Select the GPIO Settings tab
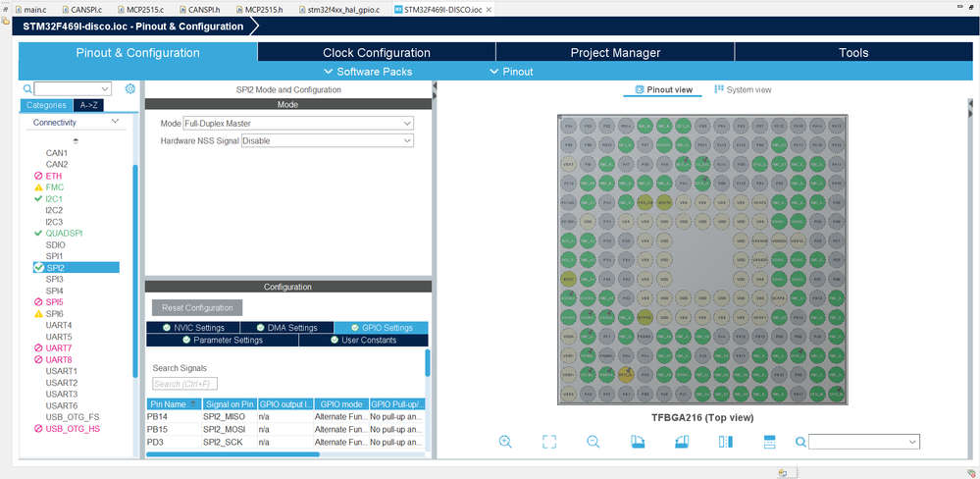This screenshot has width=980, height=479. tap(382, 328)
